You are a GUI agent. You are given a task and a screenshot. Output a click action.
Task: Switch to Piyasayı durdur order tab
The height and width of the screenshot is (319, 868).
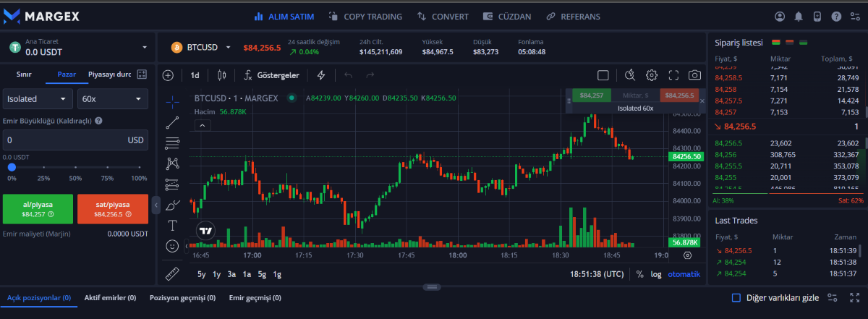(x=109, y=75)
